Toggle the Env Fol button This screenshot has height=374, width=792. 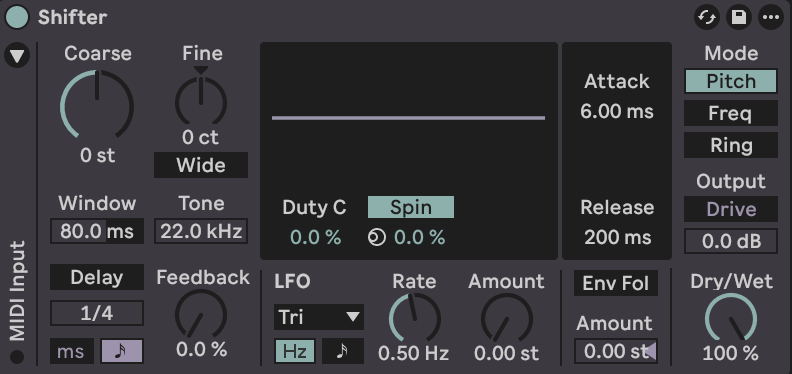coord(616,284)
